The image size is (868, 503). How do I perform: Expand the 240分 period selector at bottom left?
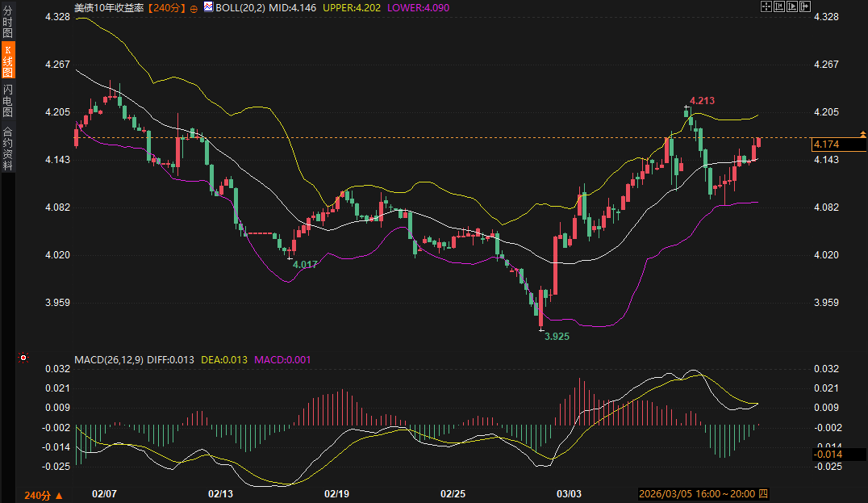(x=43, y=495)
